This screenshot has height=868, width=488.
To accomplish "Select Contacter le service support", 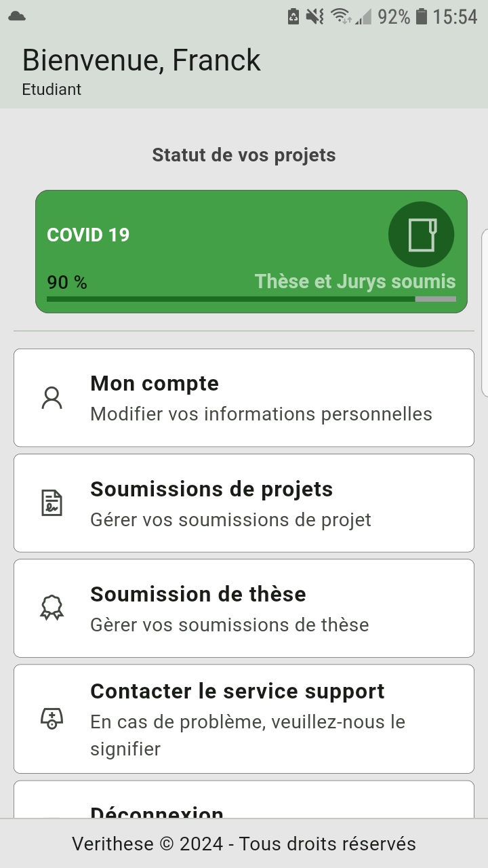I will (x=244, y=719).
